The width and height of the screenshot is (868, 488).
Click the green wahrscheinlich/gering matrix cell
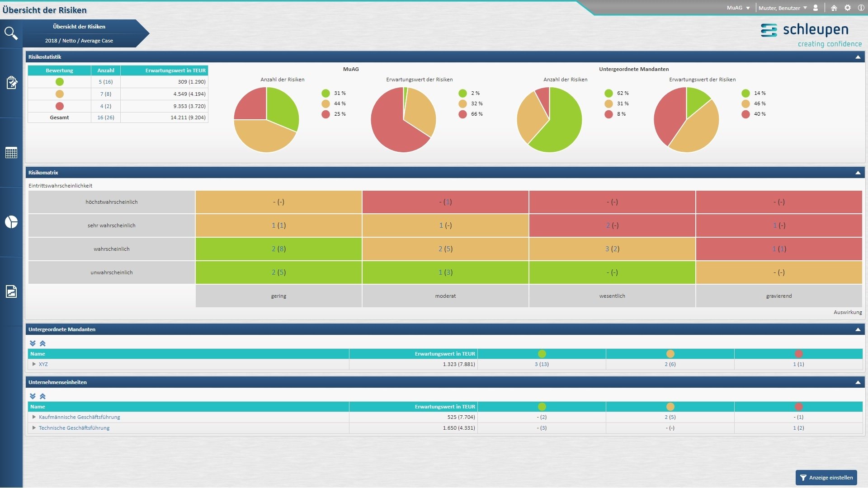click(x=278, y=249)
